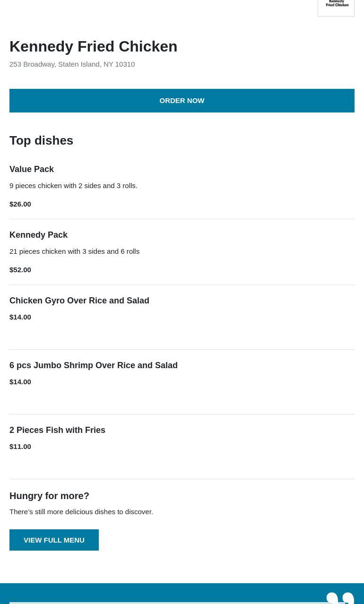Click the $14.00 Jumbo Shrimp price

coord(20,381)
